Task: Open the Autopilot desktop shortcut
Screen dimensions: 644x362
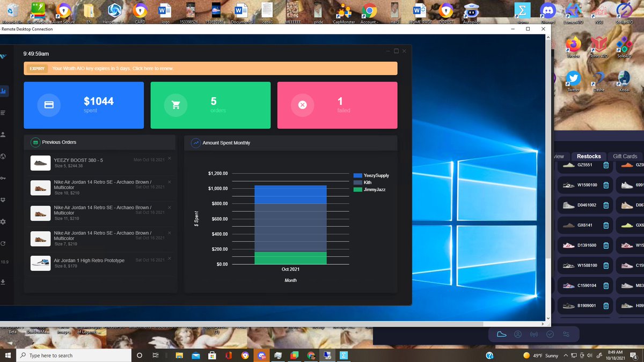Action: point(471,13)
